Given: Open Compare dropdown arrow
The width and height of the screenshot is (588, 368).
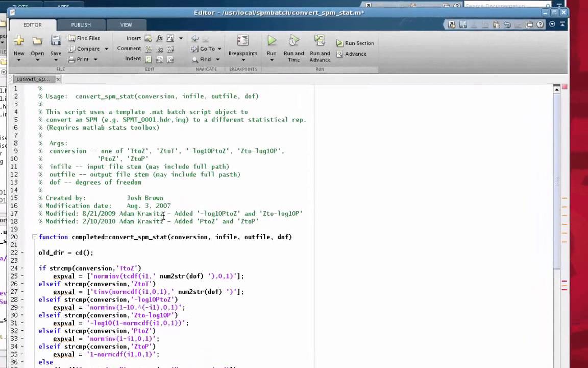Looking at the screenshot, I should [x=107, y=49].
